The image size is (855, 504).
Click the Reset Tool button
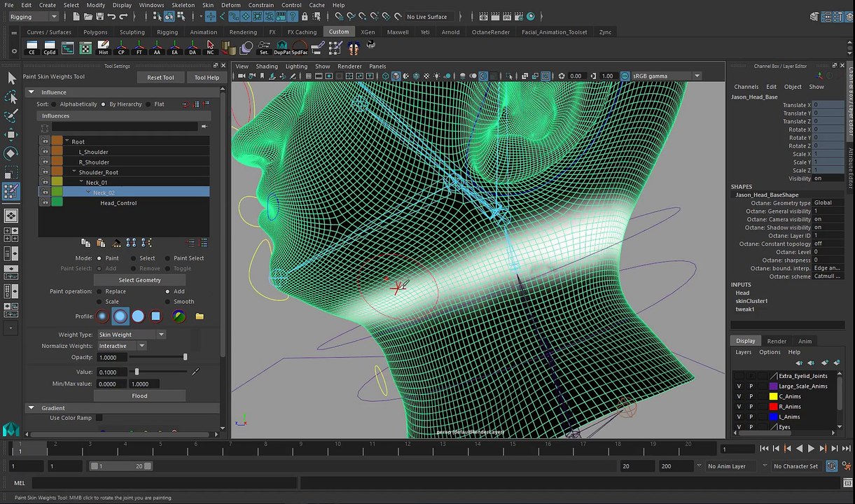click(160, 78)
